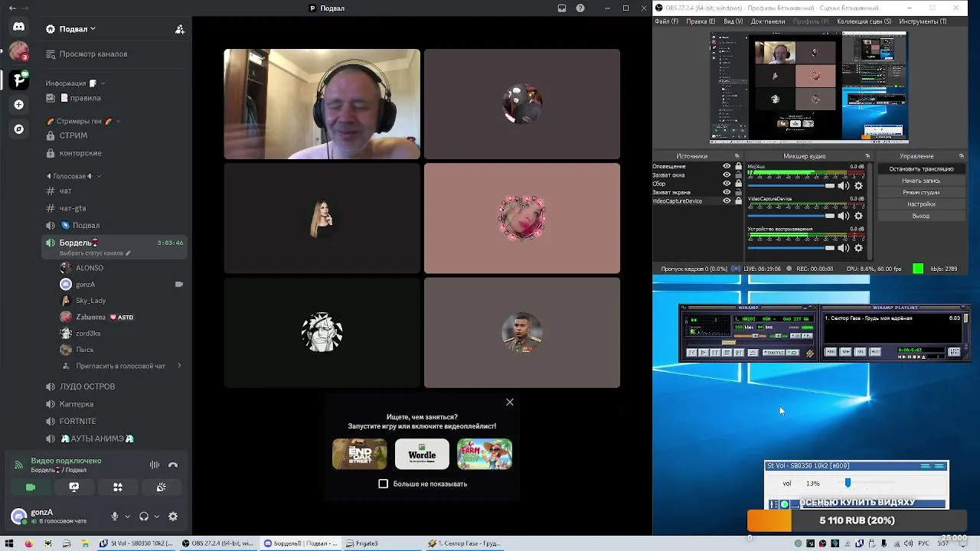The width and height of the screenshot is (980, 551).
Task: Open Discord help question mark icon
Action: 580,8
